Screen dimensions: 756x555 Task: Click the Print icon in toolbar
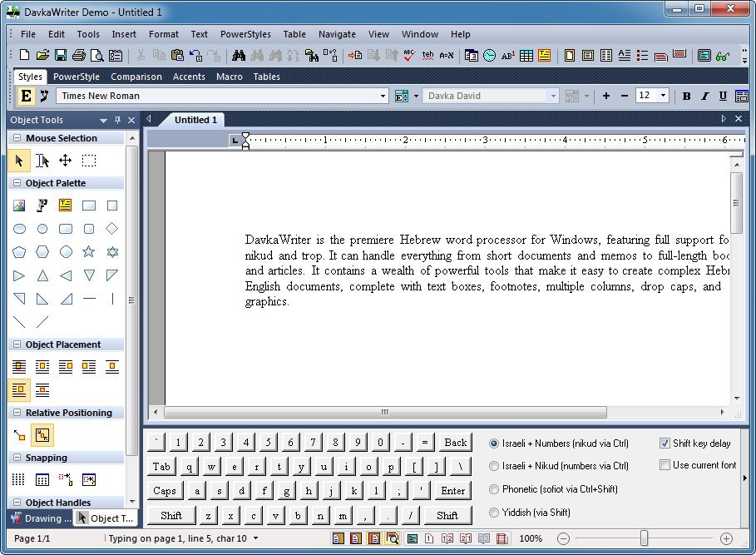pos(79,56)
